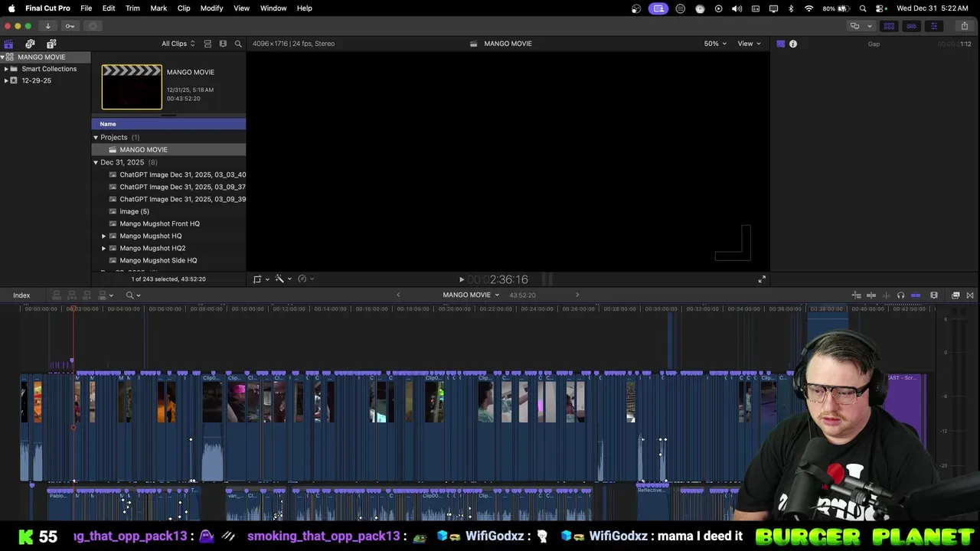Open the Clip menu
Screen dimensions: 980x551
click(x=184, y=8)
